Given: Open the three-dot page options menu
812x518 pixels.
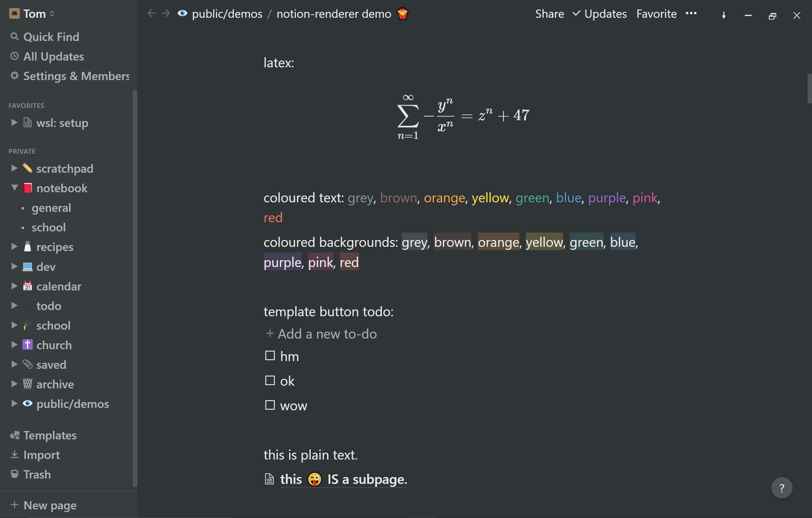Looking at the screenshot, I should [691, 13].
